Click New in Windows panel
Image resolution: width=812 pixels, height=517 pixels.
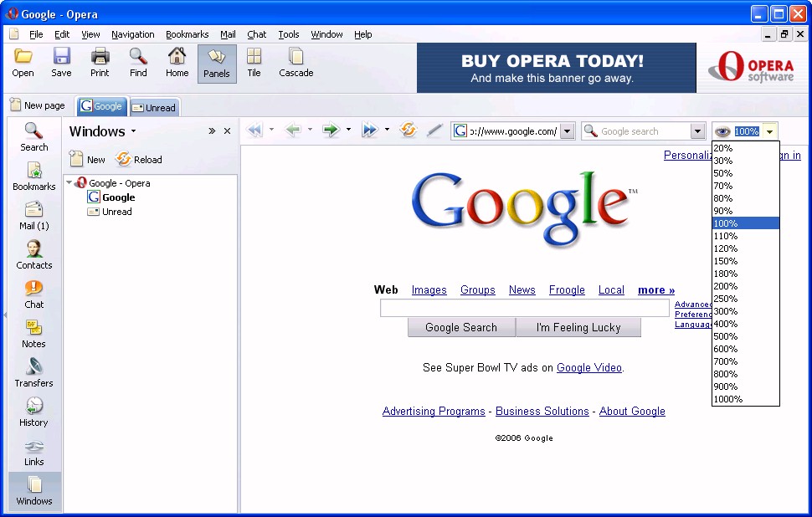coord(88,160)
